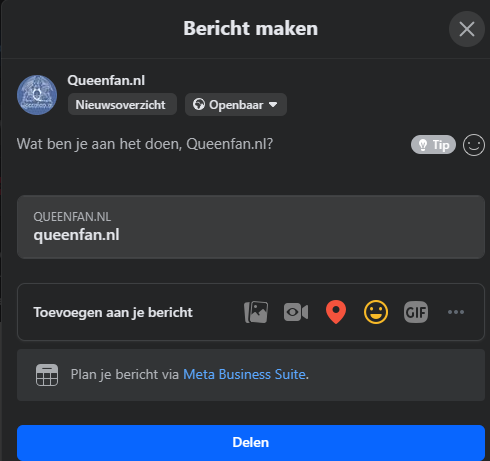Choose a feeling via the yellow smiley icon
Viewport: 490px width, 461px height.
coord(376,312)
